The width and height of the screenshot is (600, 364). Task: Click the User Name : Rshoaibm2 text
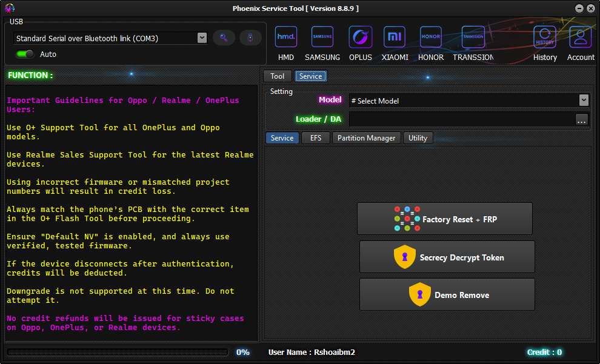312,352
